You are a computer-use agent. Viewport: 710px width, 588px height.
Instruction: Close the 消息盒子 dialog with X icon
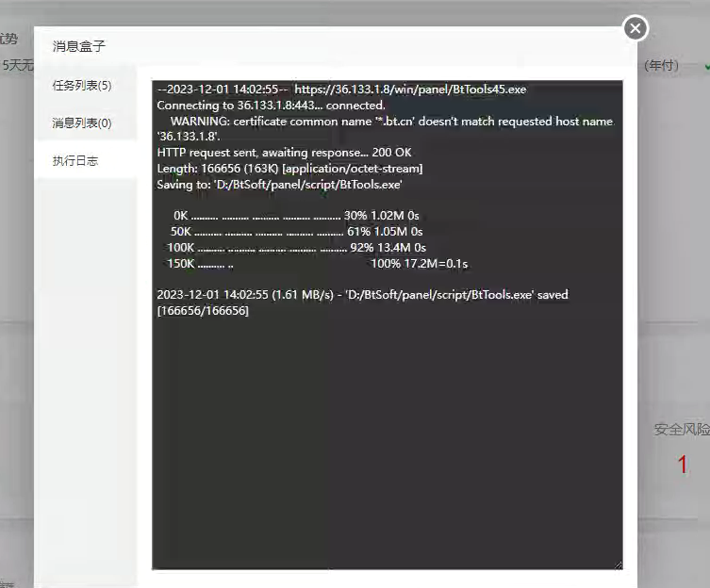[x=636, y=28]
